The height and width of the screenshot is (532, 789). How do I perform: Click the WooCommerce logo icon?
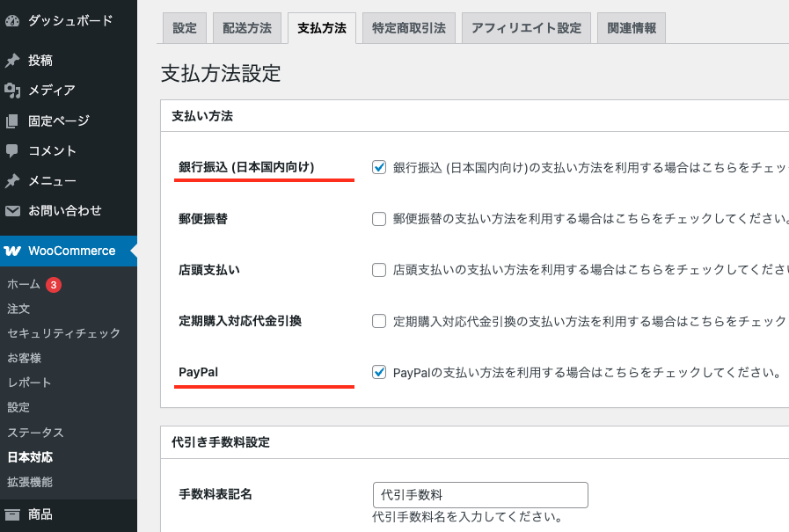[x=12, y=251]
